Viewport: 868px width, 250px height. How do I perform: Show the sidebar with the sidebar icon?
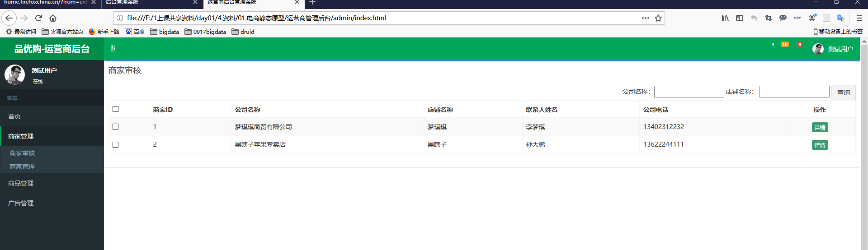click(x=740, y=18)
